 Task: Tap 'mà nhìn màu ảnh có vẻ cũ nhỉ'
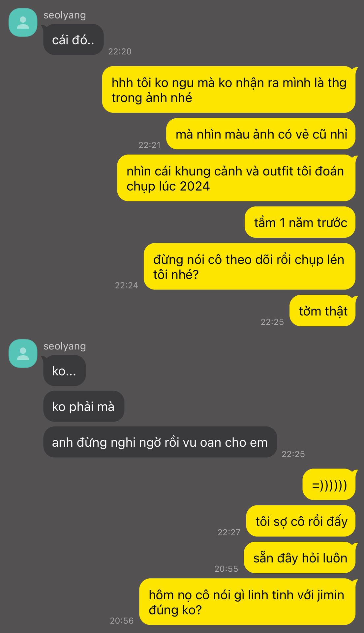click(261, 134)
